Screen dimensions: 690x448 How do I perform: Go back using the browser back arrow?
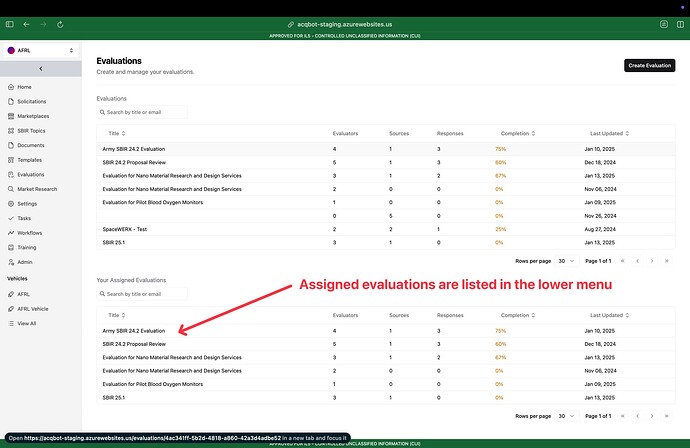tap(26, 24)
